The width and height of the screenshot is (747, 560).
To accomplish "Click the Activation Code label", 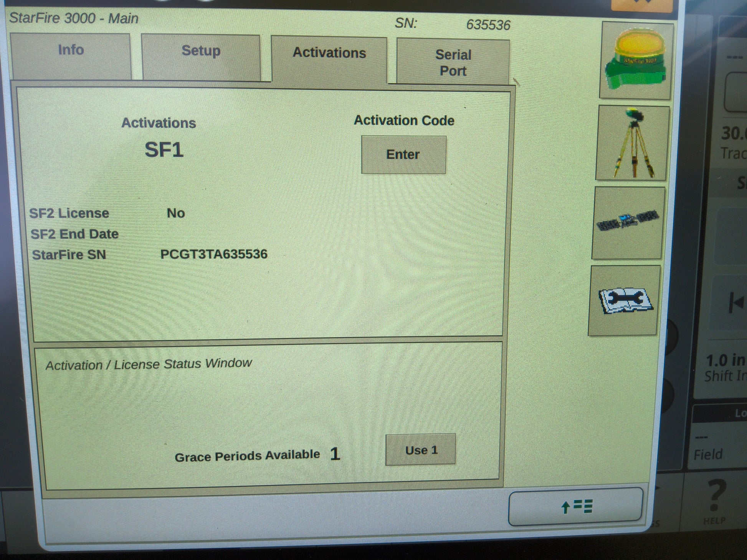I will click(404, 120).
